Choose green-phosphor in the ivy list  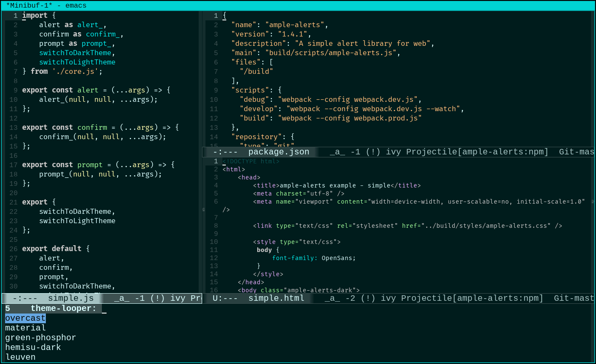41,338
